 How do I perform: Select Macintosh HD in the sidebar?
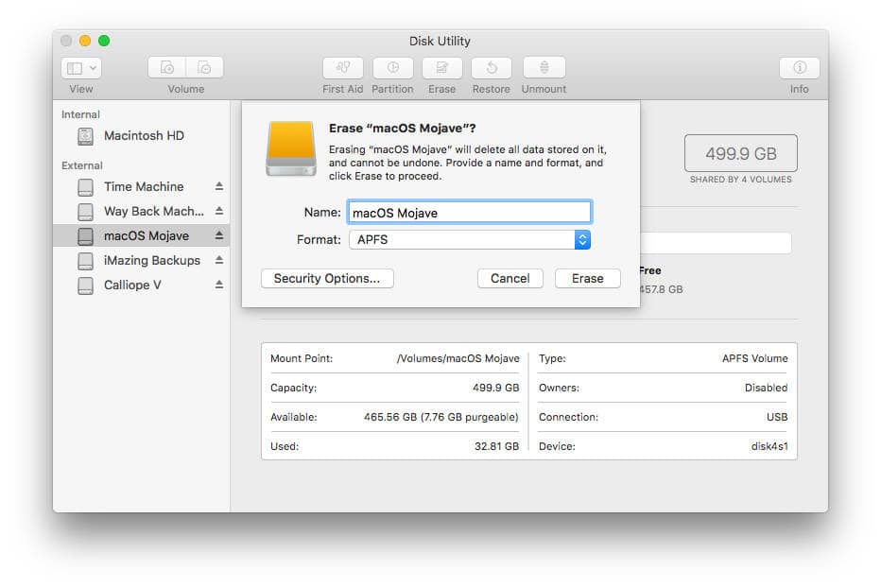tap(142, 136)
